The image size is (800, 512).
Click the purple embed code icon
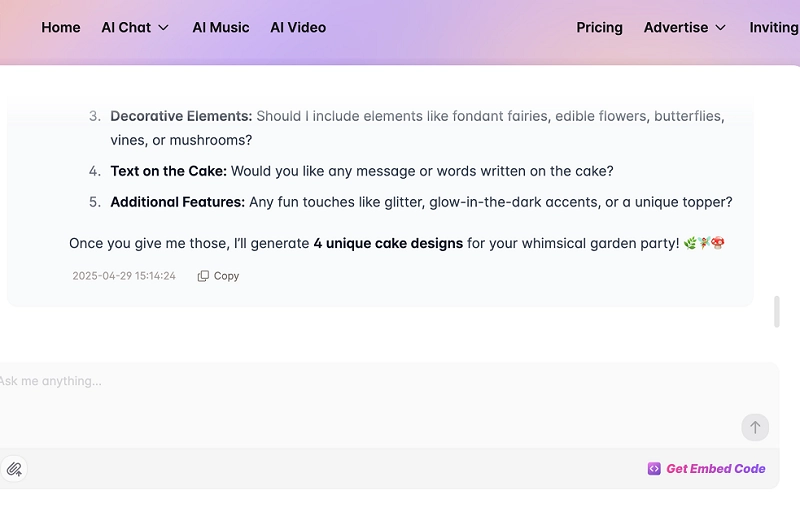pos(654,468)
